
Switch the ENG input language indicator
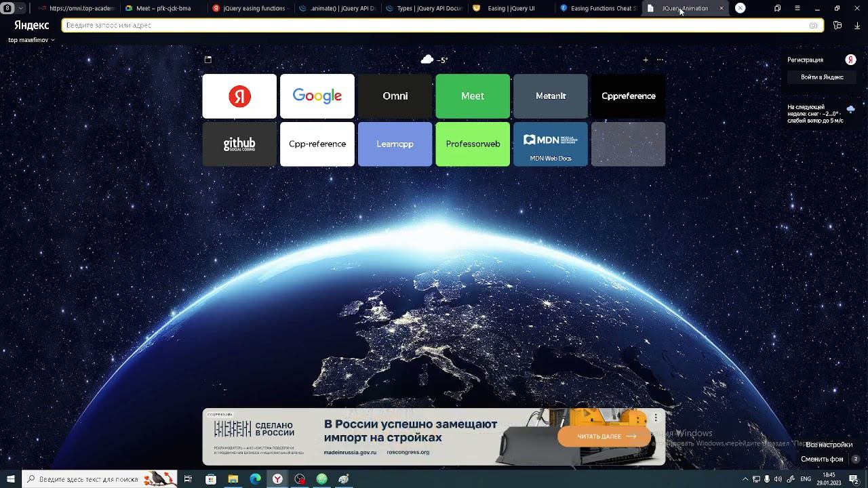tap(806, 479)
